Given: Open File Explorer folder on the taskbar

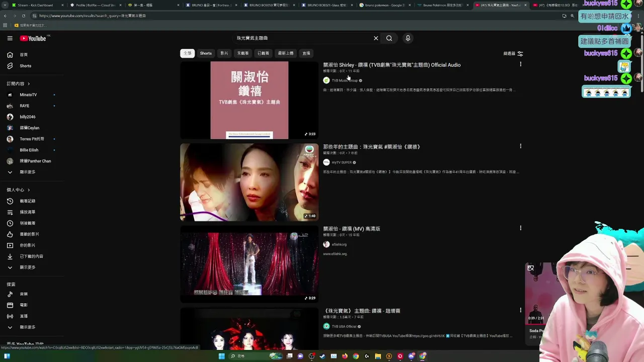Looking at the screenshot, I should [378, 356].
